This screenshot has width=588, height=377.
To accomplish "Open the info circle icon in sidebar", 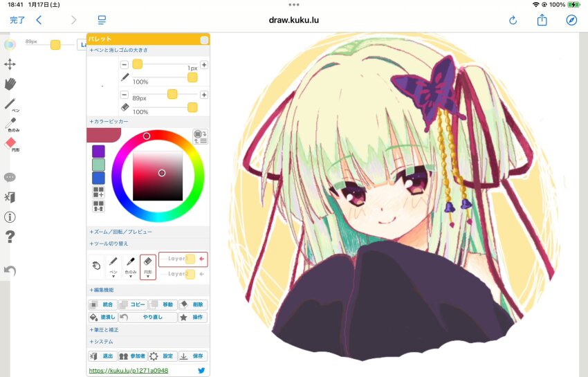I will pyautogui.click(x=10, y=217).
